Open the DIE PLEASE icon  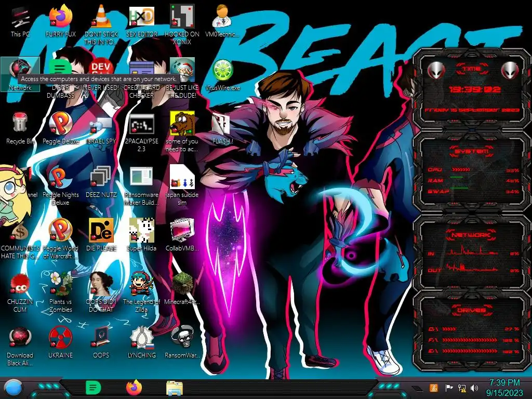(101, 235)
